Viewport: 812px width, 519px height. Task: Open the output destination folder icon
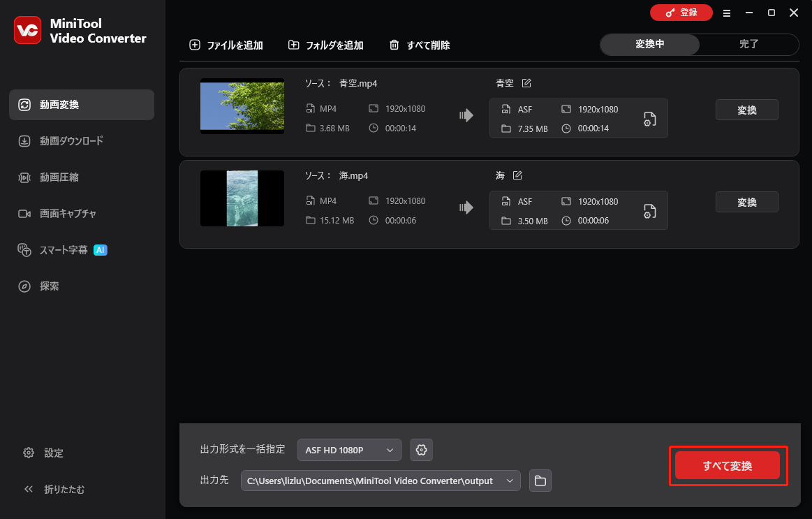pyautogui.click(x=540, y=481)
